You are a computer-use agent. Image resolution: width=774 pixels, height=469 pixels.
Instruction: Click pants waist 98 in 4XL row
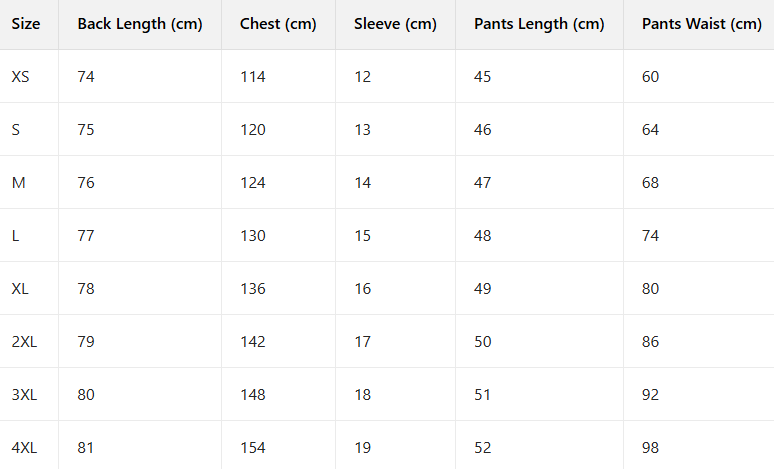(651, 447)
